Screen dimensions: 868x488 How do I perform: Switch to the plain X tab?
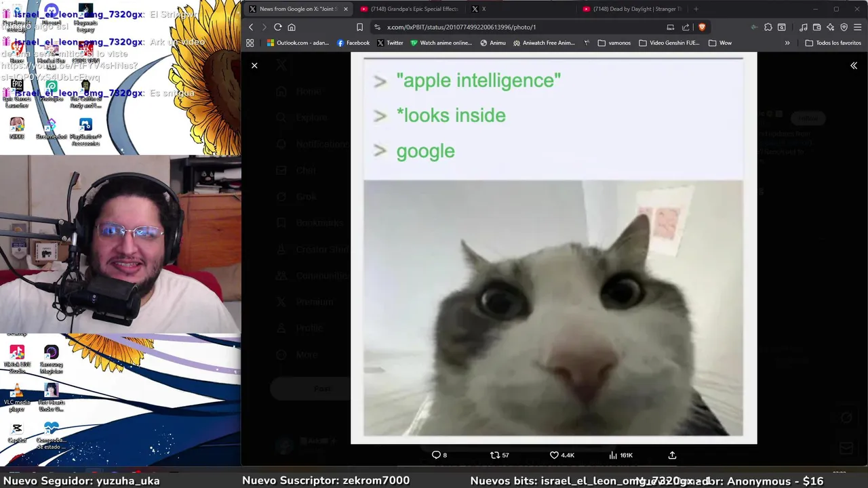522,9
